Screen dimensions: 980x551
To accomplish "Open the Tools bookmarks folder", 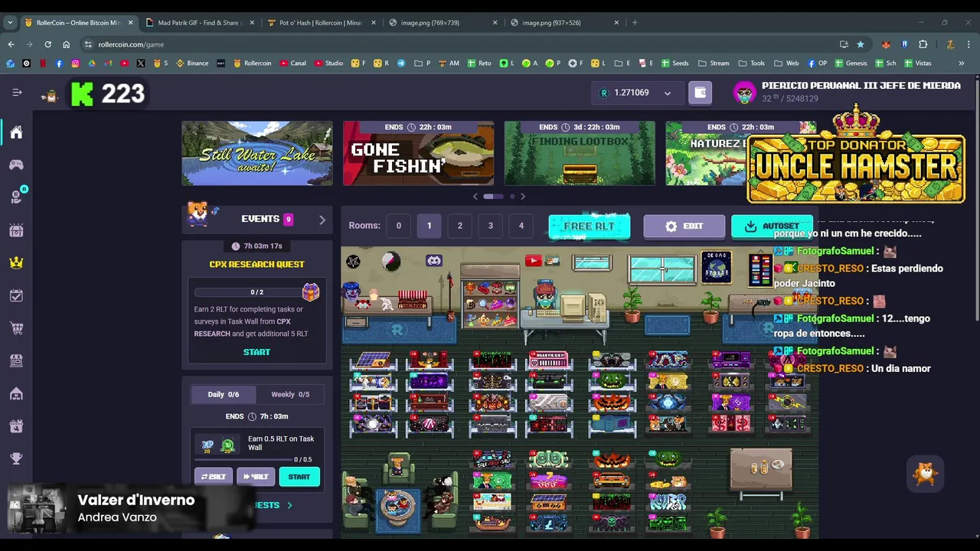I will point(751,64).
